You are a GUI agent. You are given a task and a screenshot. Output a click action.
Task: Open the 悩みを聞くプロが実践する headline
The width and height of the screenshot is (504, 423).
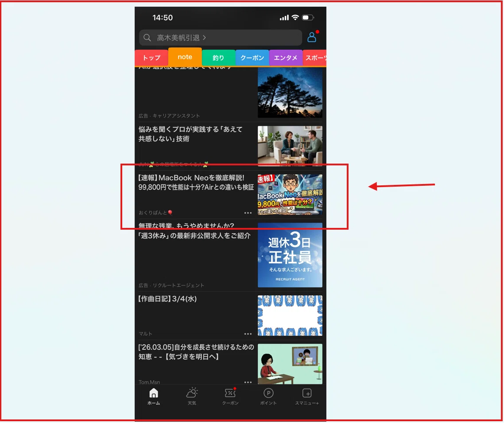click(190, 134)
